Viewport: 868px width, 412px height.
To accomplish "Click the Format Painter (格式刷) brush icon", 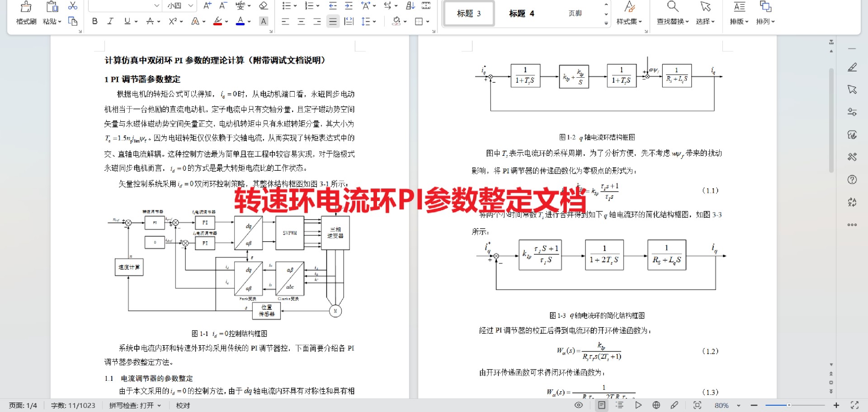I will [x=26, y=6].
